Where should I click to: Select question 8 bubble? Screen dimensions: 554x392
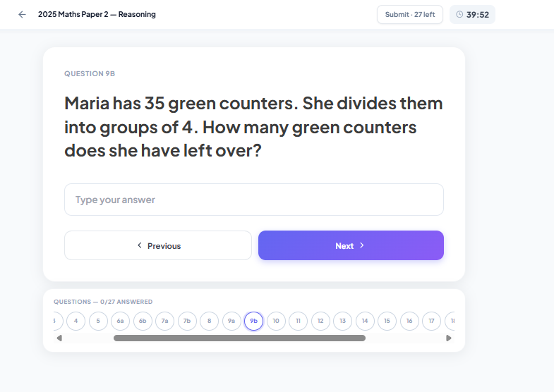click(x=209, y=321)
